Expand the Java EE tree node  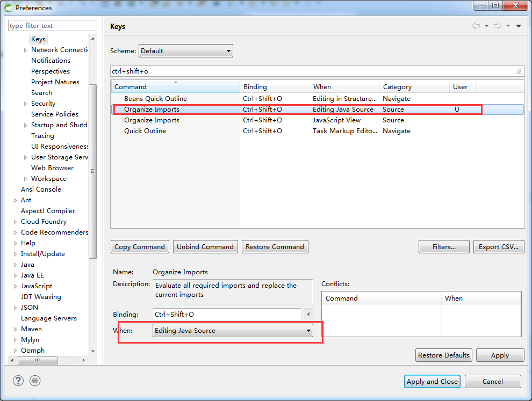pos(15,275)
